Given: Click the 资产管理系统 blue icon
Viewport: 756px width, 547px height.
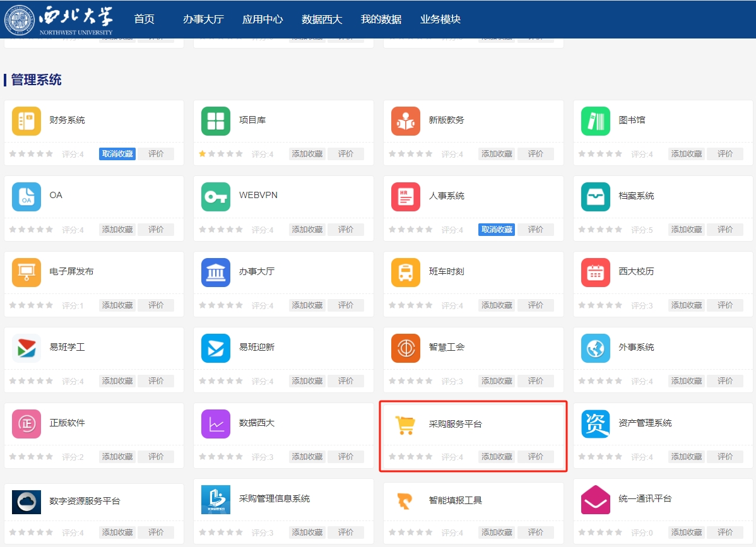Looking at the screenshot, I should (596, 423).
